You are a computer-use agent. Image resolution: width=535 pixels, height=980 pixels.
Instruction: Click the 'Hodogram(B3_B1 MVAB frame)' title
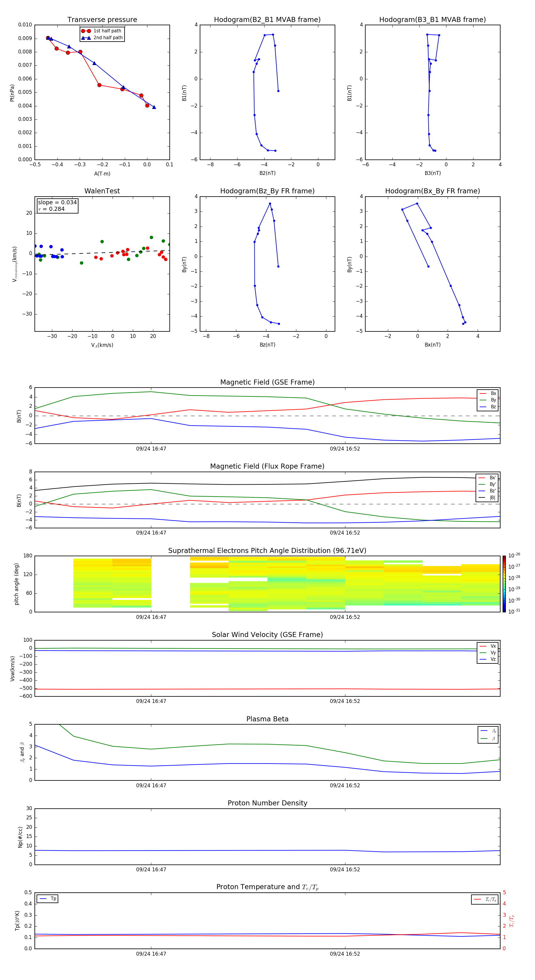(x=432, y=19)
